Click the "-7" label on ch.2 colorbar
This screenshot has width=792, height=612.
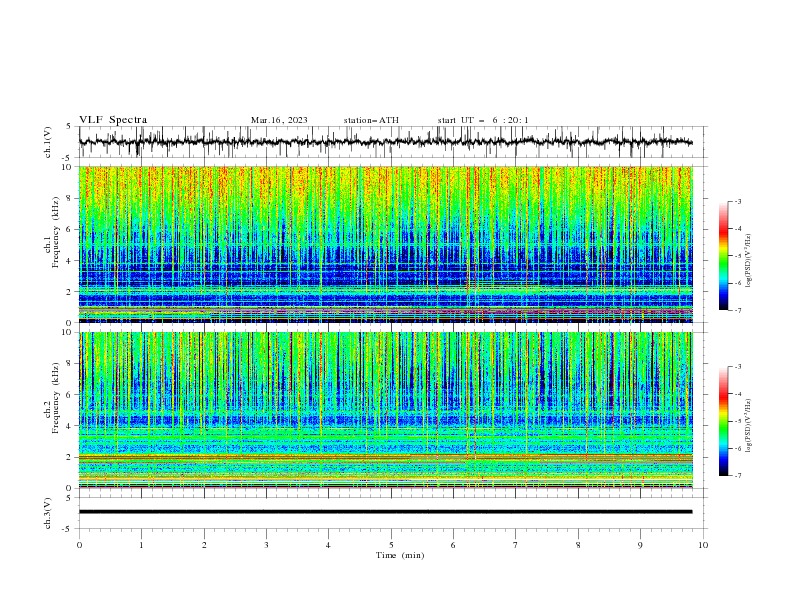point(737,475)
